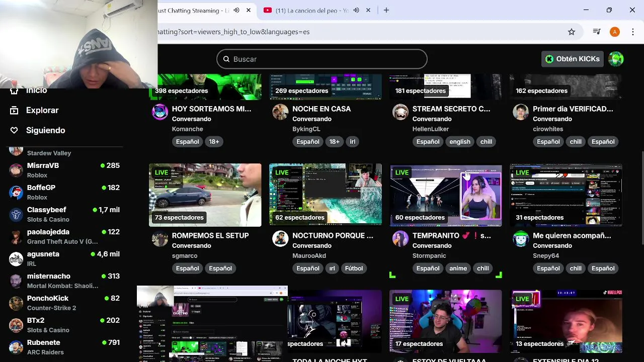This screenshot has height=362, width=644.
Task: Open stream titled HOY SORTEAMOS MI...
Action: (211, 109)
